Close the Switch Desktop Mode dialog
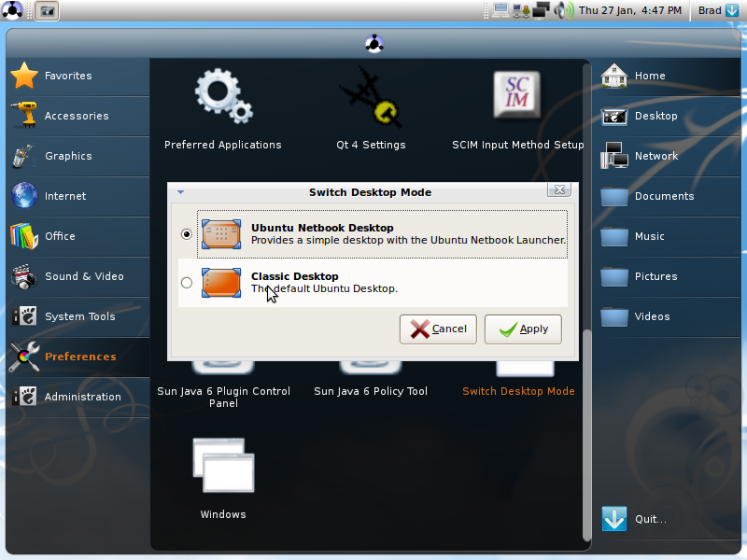747x560 pixels. pos(559,190)
